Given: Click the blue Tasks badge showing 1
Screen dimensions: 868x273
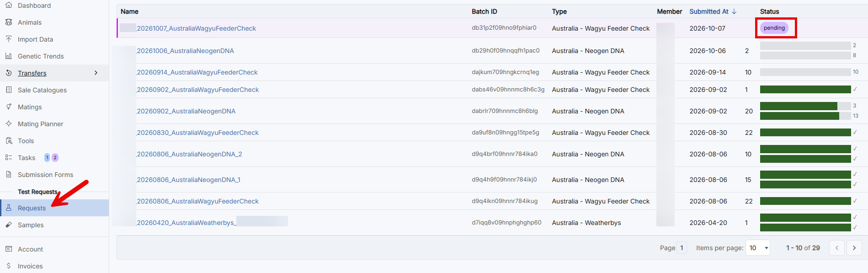Looking at the screenshot, I should [x=47, y=157].
